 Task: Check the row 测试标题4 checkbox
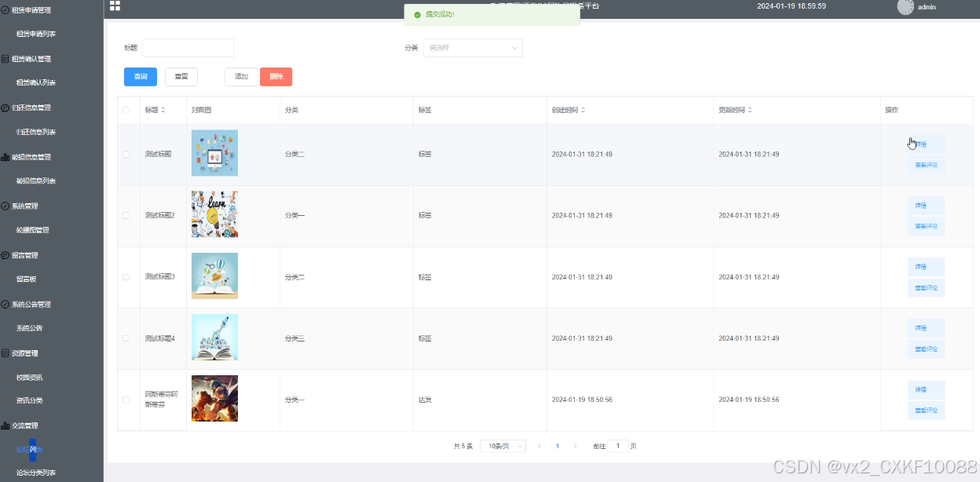(126, 338)
